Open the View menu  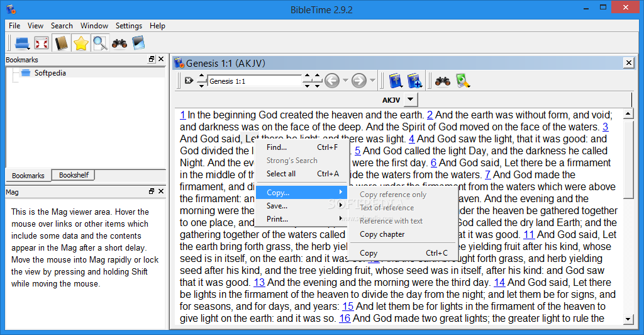pyautogui.click(x=35, y=25)
